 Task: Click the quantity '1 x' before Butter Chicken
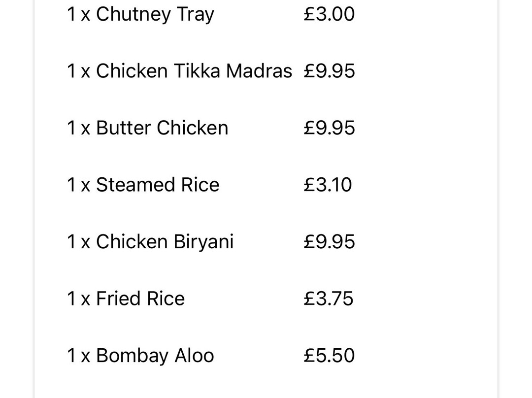point(79,128)
